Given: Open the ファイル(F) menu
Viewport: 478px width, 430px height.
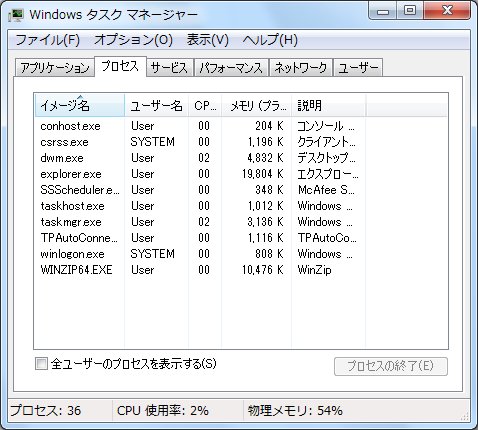Looking at the screenshot, I should click(x=47, y=40).
